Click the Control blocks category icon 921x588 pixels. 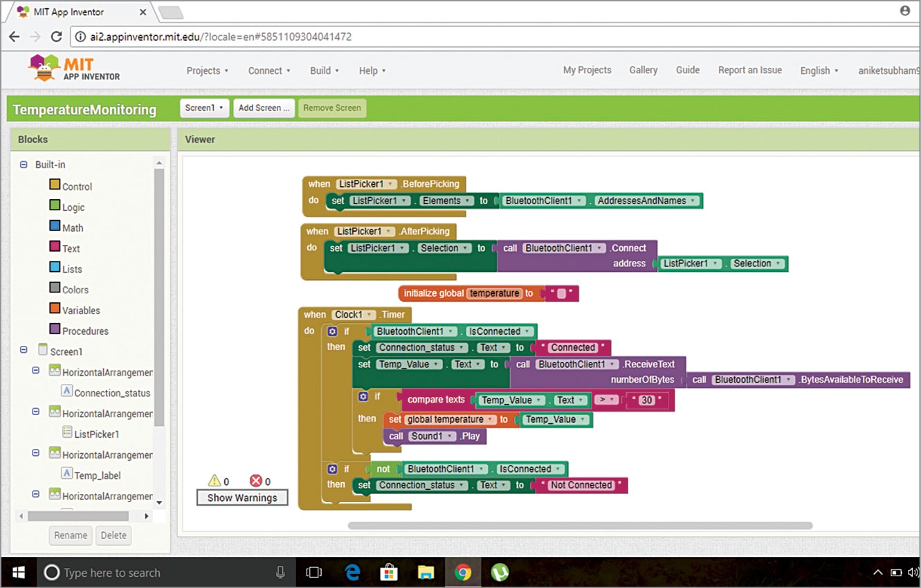[x=55, y=185]
